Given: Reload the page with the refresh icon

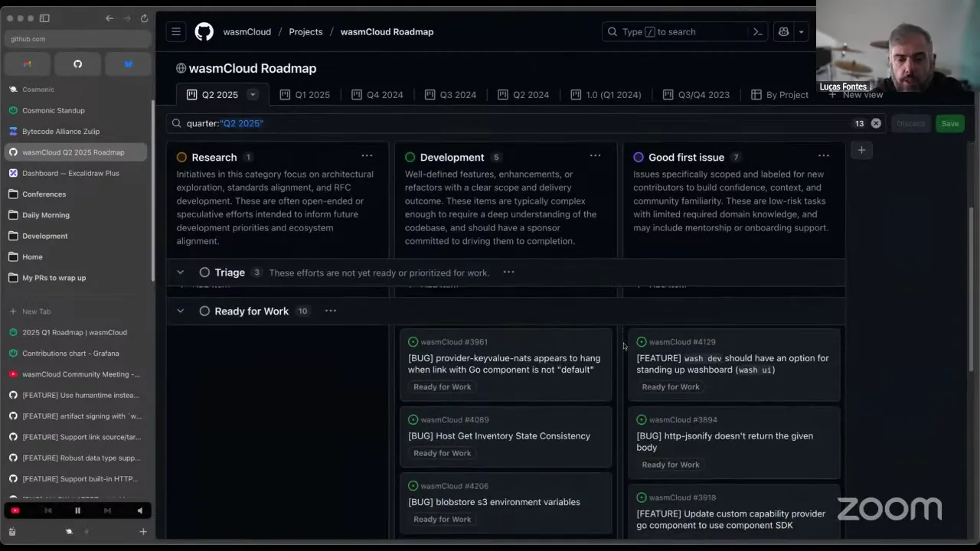Looking at the screenshot, I should coord(144,18).
